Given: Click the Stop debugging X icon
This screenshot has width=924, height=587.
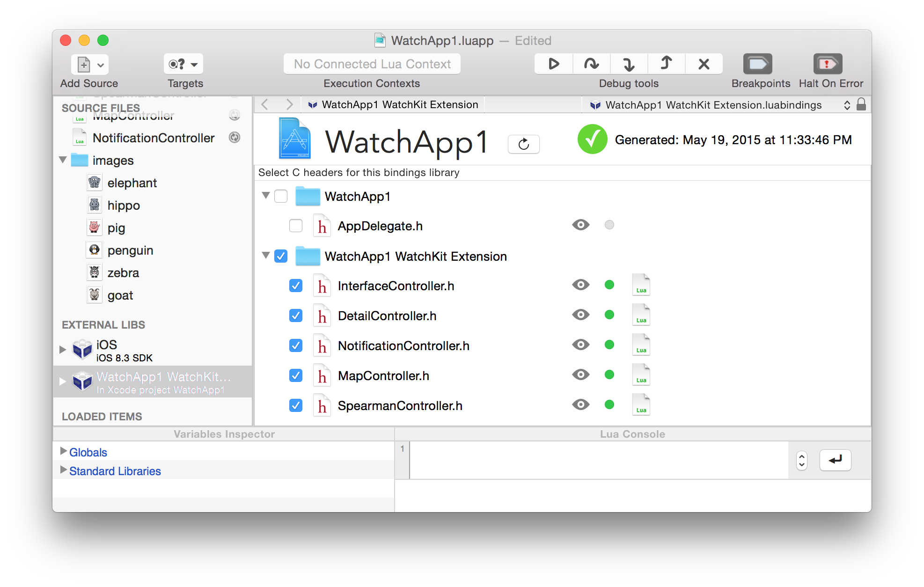Looking at the screenshot, I should 704,64.
